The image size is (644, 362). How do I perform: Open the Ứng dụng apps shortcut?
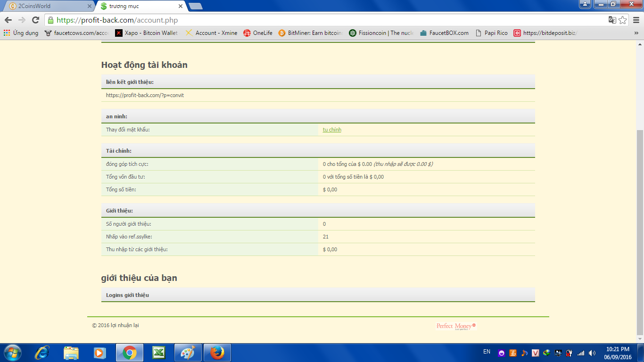pyautogui.click(x=21, y=33)
